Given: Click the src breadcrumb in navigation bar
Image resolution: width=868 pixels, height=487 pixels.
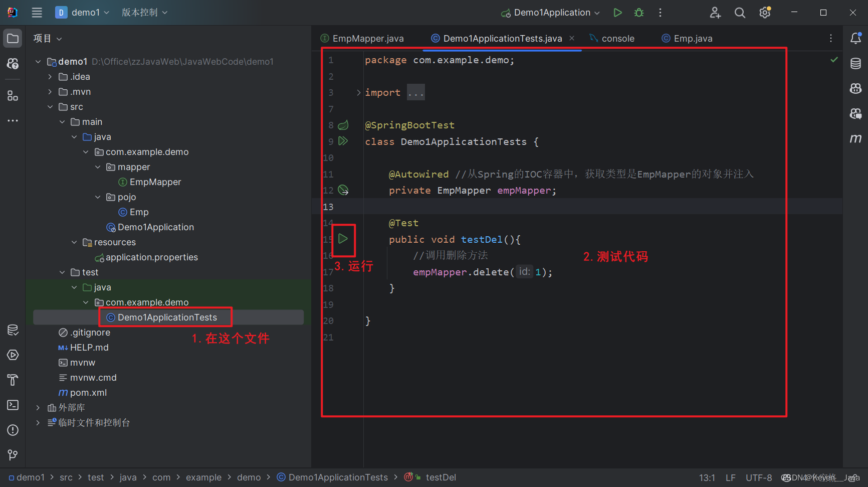Looking at the screenshot, I should click(66, 477).
